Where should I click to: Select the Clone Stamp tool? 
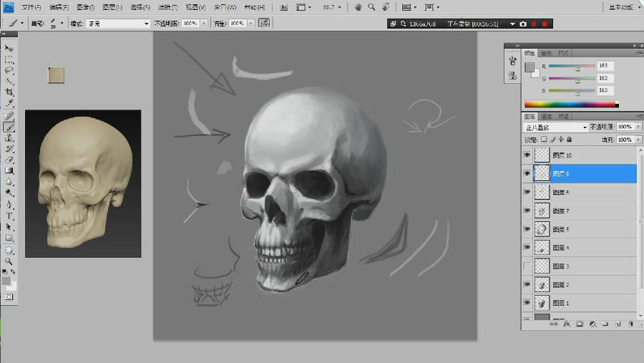coord(9,138)
